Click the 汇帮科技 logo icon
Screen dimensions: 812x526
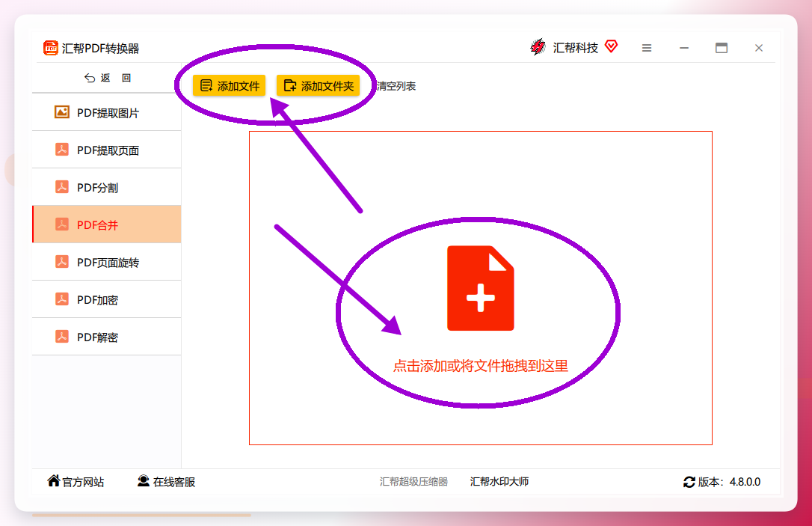pos(538,47)
